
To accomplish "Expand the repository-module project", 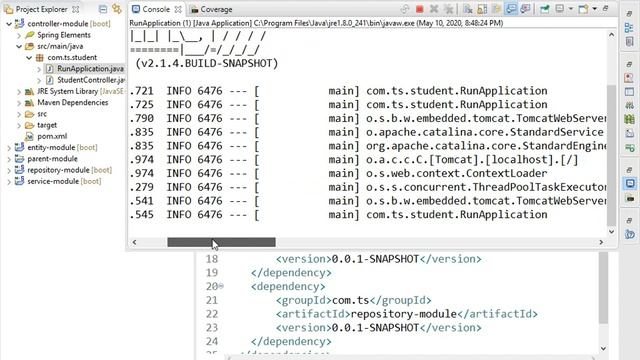I will 9,170.
